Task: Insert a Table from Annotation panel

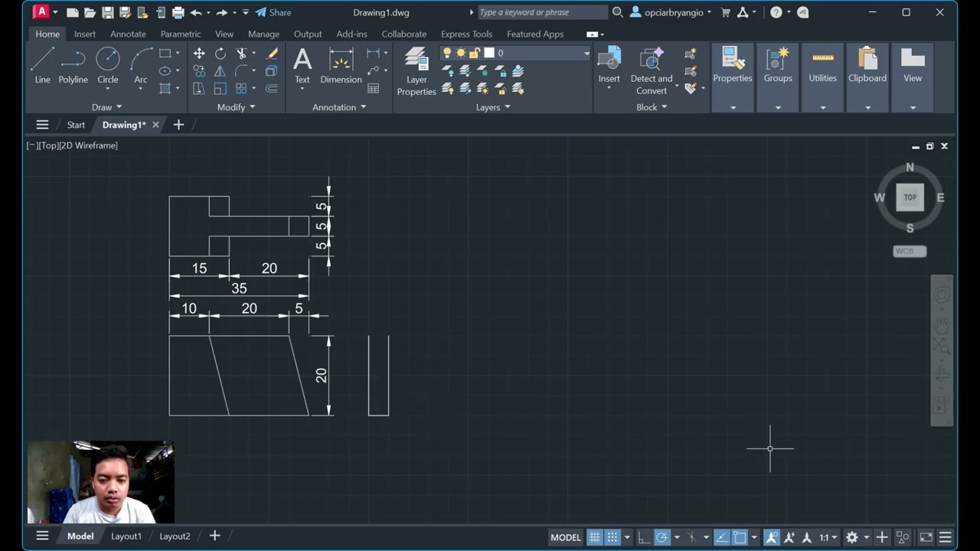Action: point(374,89)
